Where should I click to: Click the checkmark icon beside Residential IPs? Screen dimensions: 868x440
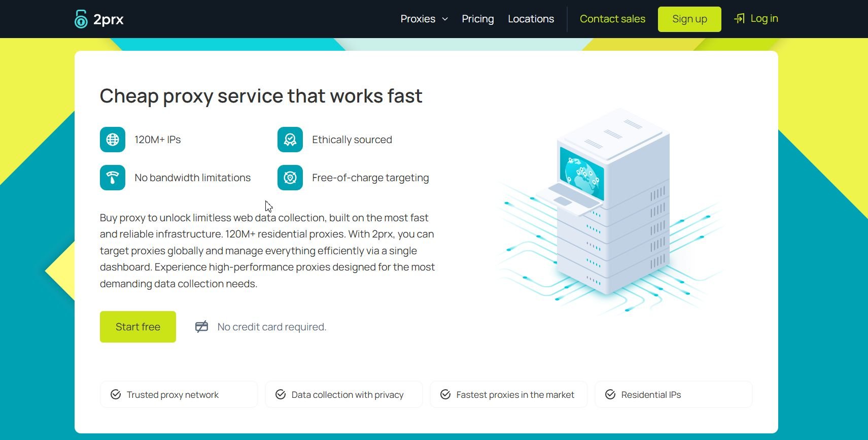[610, 394]
